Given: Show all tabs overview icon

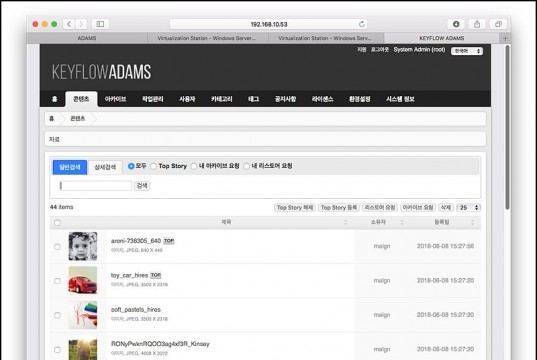Looking at the screenshot, I should pyautogui.click(x=498, y=24).
